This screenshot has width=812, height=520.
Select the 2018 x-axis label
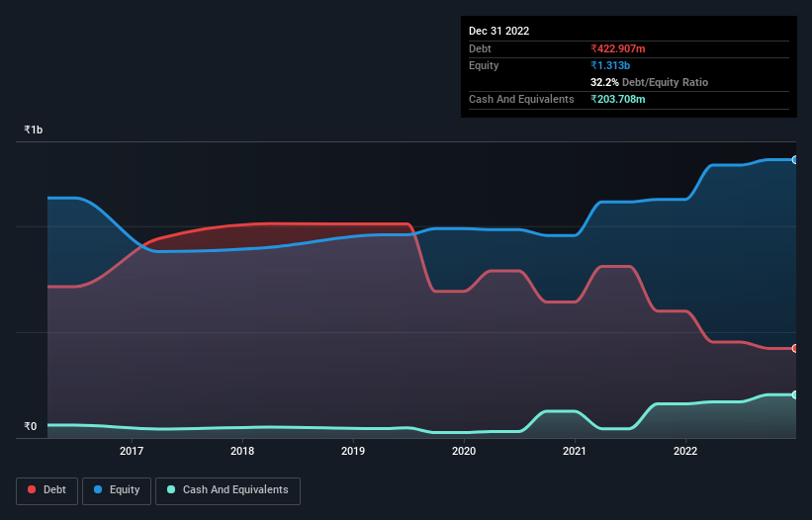click(242, 451)
